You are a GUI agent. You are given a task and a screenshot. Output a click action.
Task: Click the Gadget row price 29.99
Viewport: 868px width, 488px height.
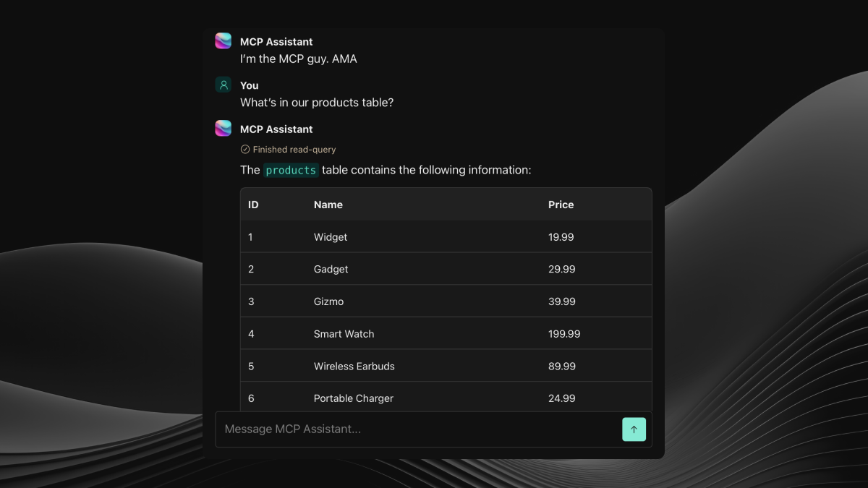pyautogui.click(x=563, y=269)
